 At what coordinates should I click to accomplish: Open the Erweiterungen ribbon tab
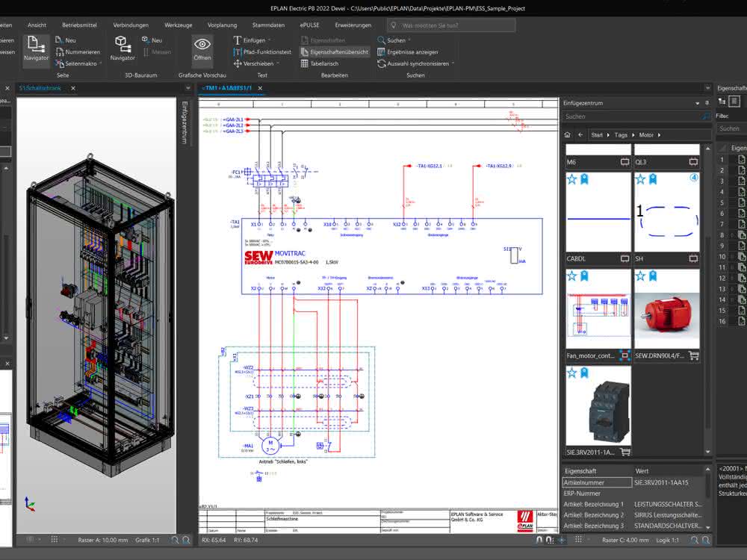[x=353, y=25]
